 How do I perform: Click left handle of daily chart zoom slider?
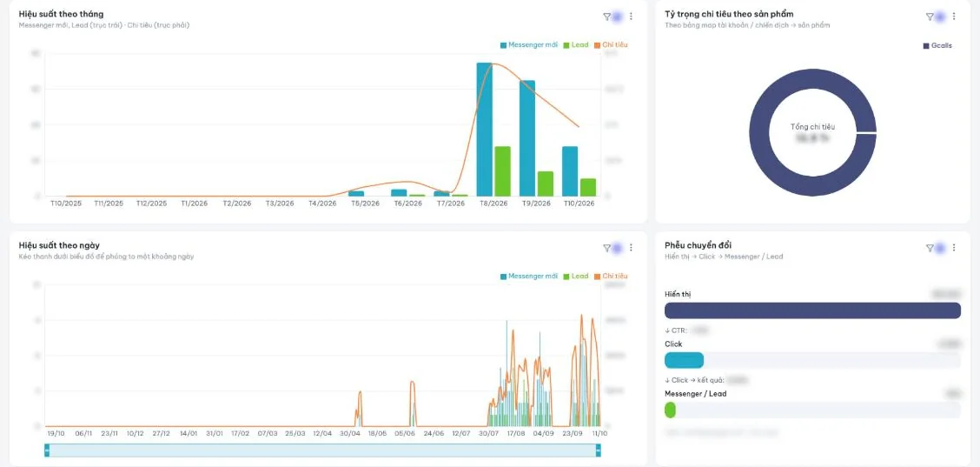pos(47,450)
